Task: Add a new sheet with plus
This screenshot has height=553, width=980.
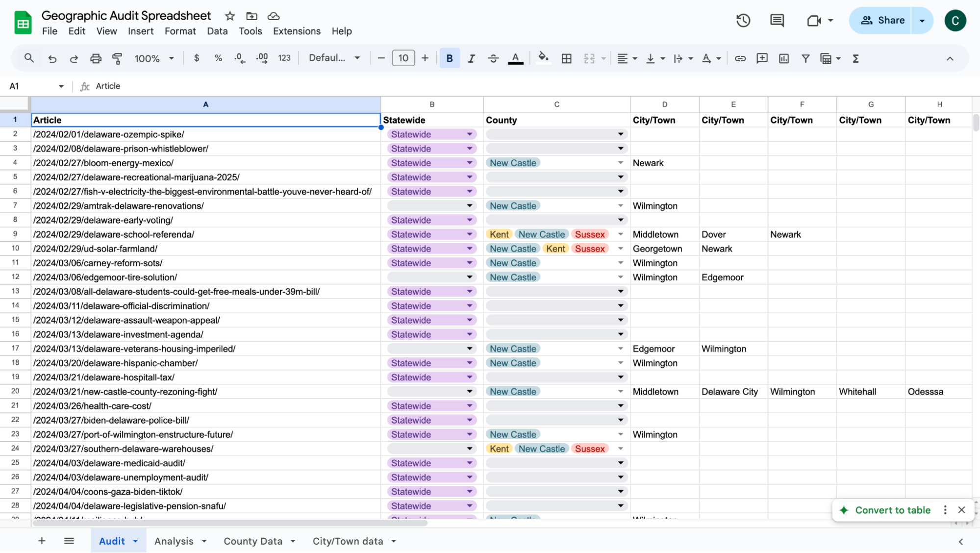Action: [42, 541]
